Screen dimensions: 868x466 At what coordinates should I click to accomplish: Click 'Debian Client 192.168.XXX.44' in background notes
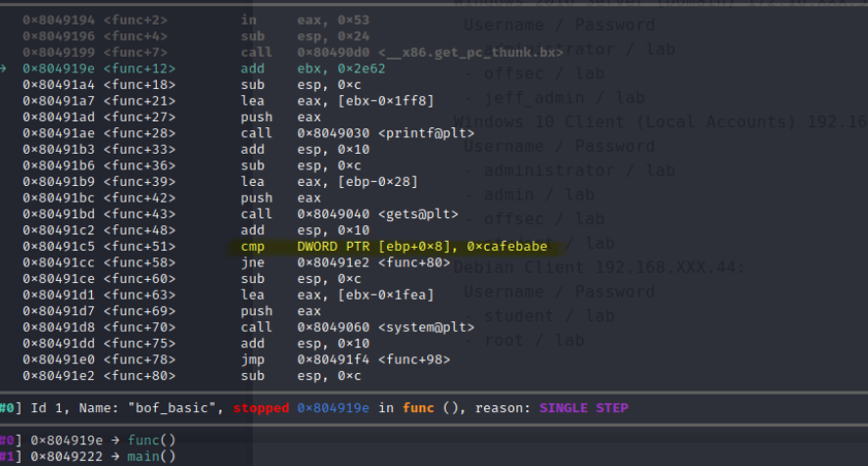coord(599,267)
